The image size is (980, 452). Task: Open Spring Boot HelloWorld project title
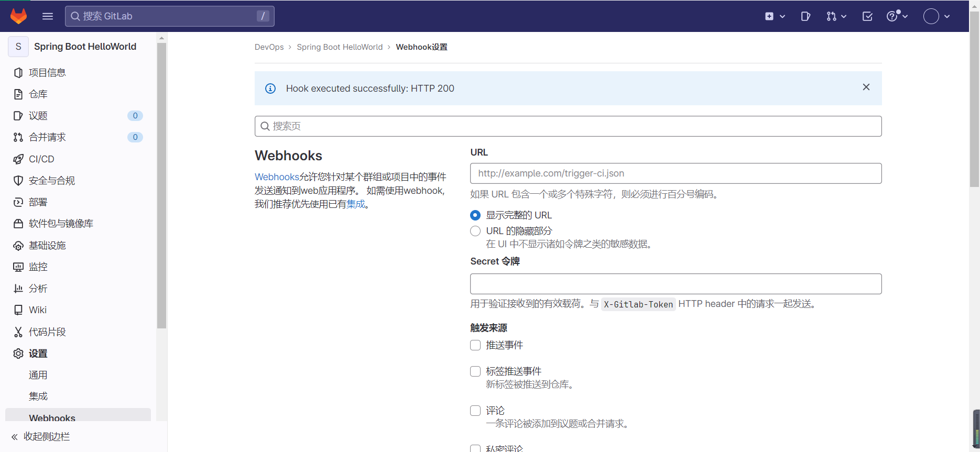click(x=85, y=47)
